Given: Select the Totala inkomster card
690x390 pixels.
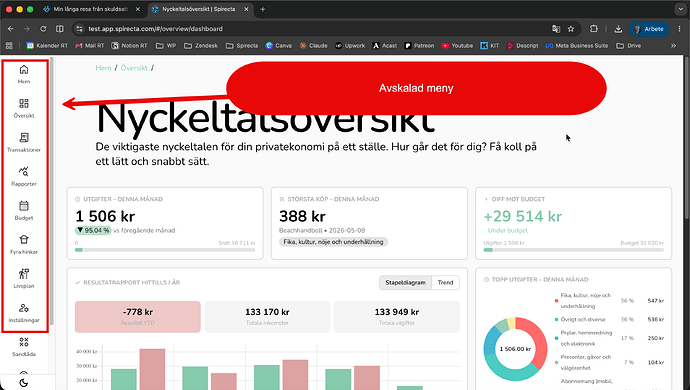Looking at the screenshot, I should click(267, 316).
